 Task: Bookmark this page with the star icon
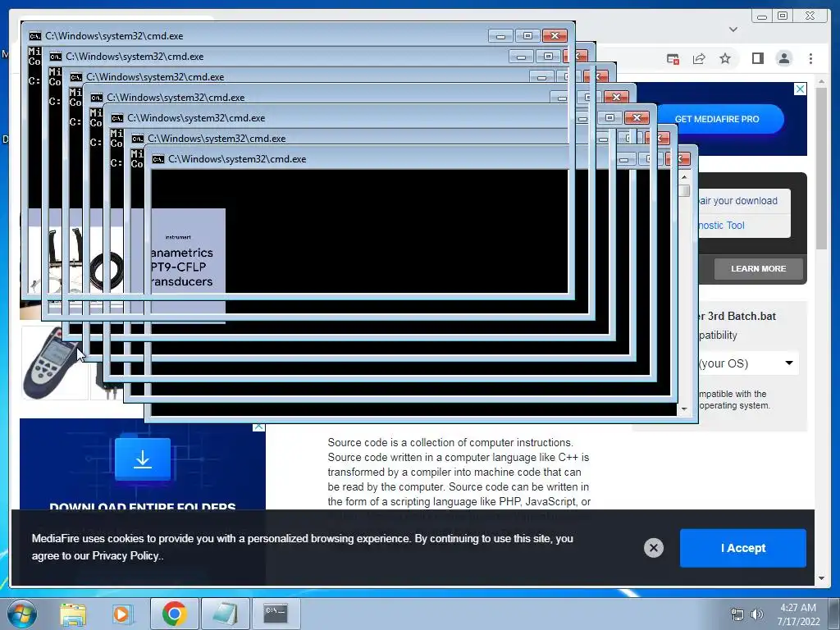(725, 58)
